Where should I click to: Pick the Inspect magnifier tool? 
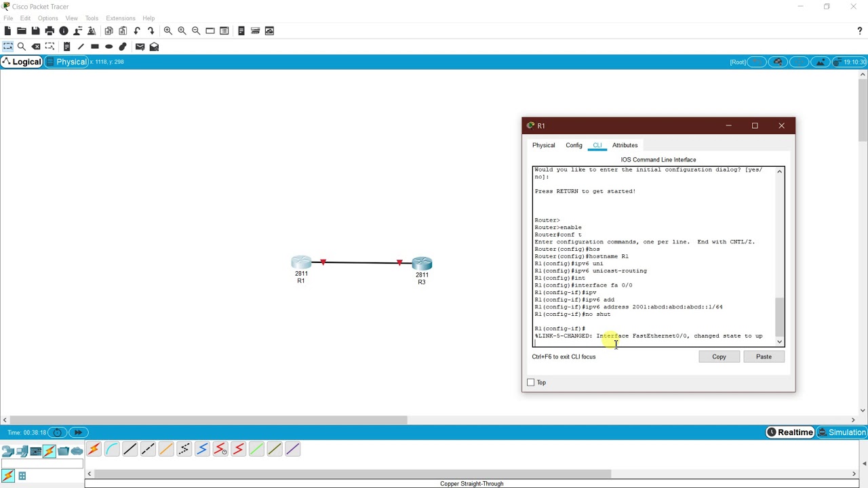click(22, 46)
